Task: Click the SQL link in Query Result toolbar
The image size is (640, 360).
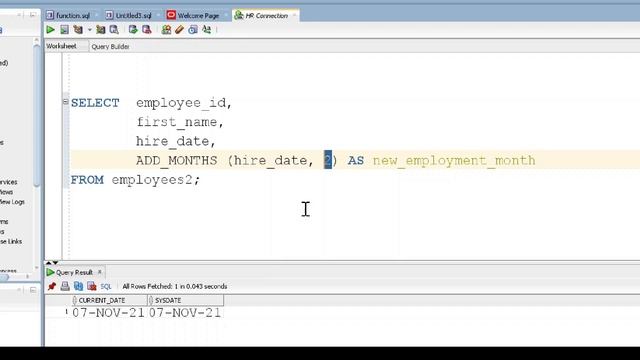Action: click(106, 287)
